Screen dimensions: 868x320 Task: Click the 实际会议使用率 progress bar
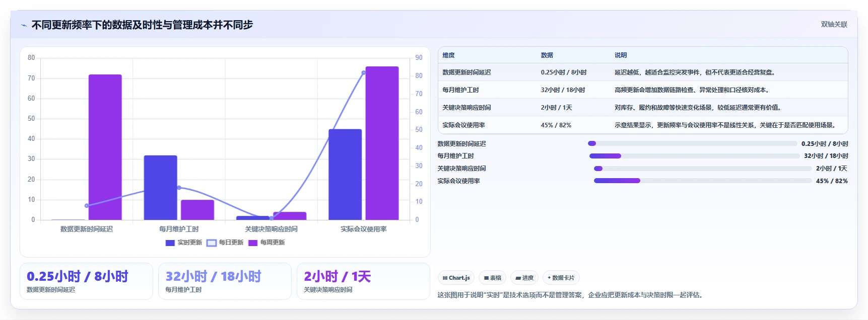pos(703,181)
